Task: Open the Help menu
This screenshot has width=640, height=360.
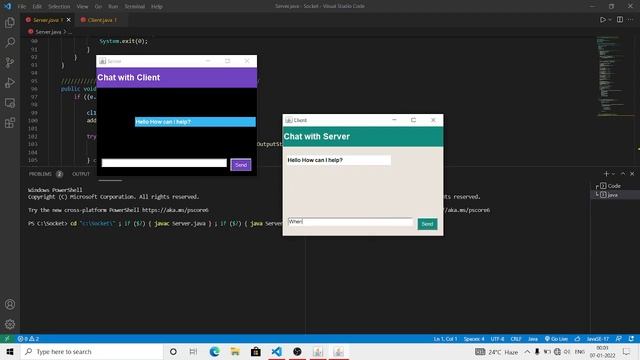Action: [x=157, y=7]
